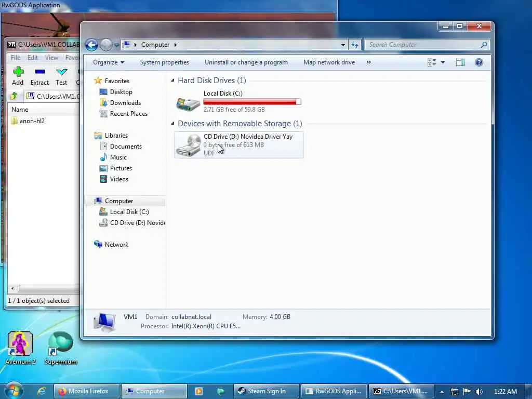Open the Edit menu in 7-Zip
Screen dimensions: 532x399
[x=33, y=57]
